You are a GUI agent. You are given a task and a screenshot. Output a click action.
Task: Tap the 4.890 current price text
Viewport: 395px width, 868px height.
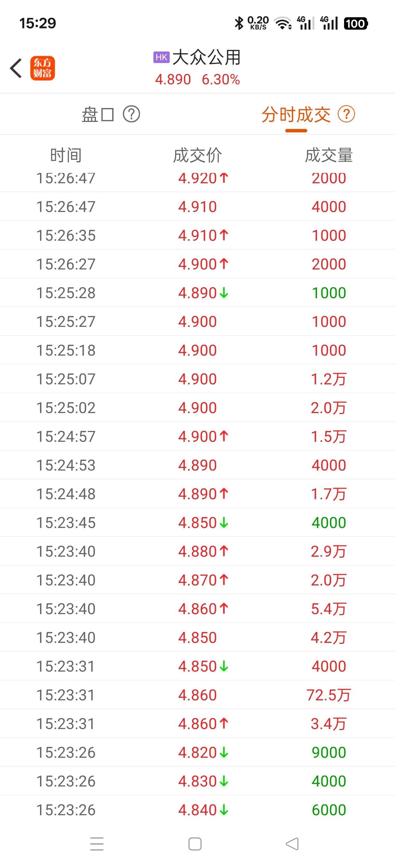(173, 80)
